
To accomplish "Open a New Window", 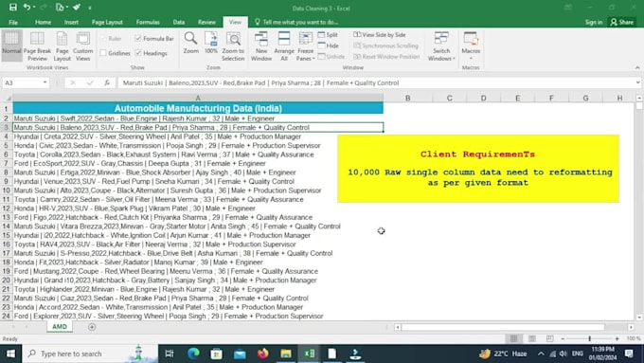I will [261, 46].
